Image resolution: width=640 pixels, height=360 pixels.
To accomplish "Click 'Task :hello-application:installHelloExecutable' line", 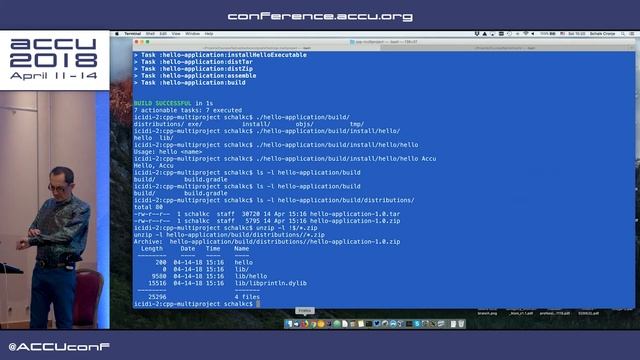I will coord(220,55).
